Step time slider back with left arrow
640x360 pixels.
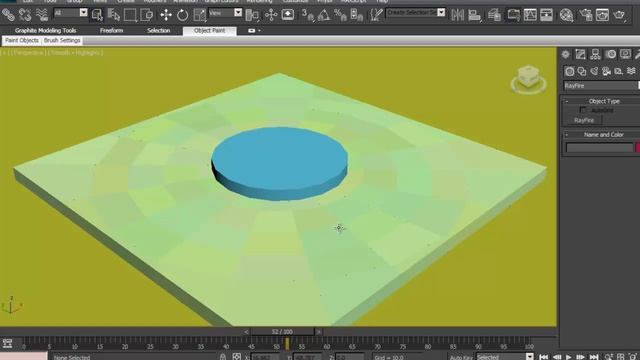(x=246, y=332)
